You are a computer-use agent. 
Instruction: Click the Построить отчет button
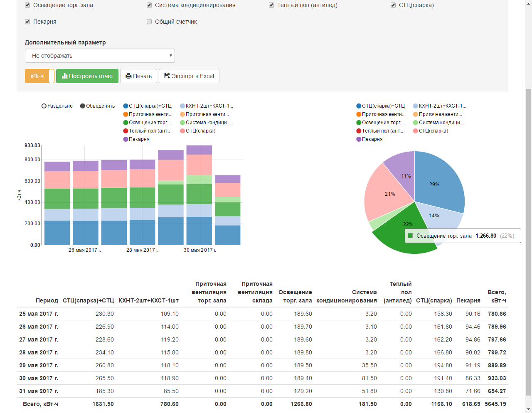tap(87, 76)
